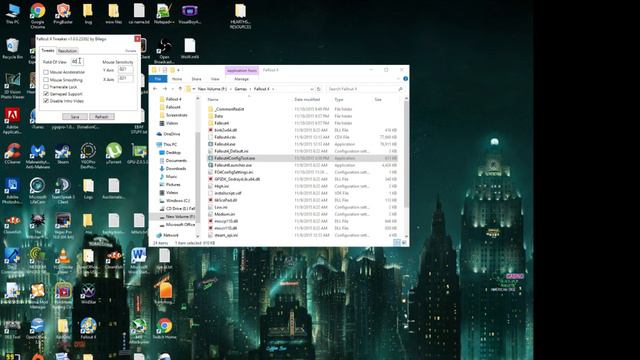Viewport: 640px width, 360px height.
Task: Select the CCleaner desktop shortcut
Action: [12, 153]
